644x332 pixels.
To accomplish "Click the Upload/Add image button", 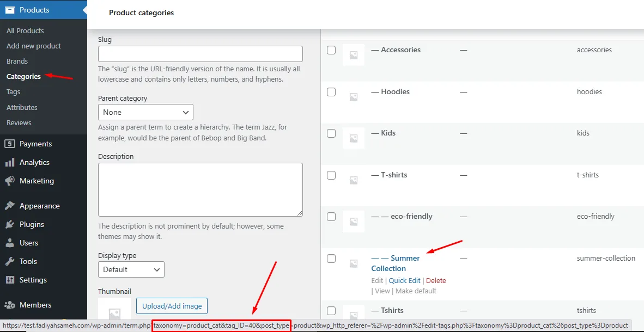I will coord(172,306).
